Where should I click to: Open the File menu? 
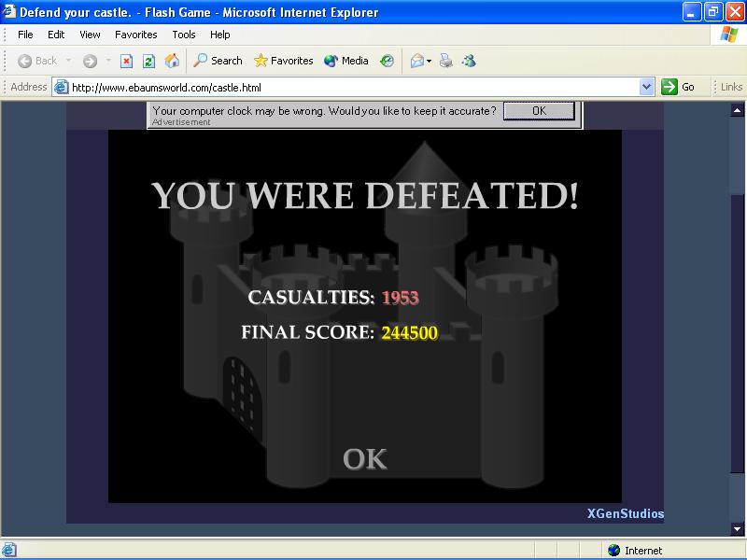point(25,35)
